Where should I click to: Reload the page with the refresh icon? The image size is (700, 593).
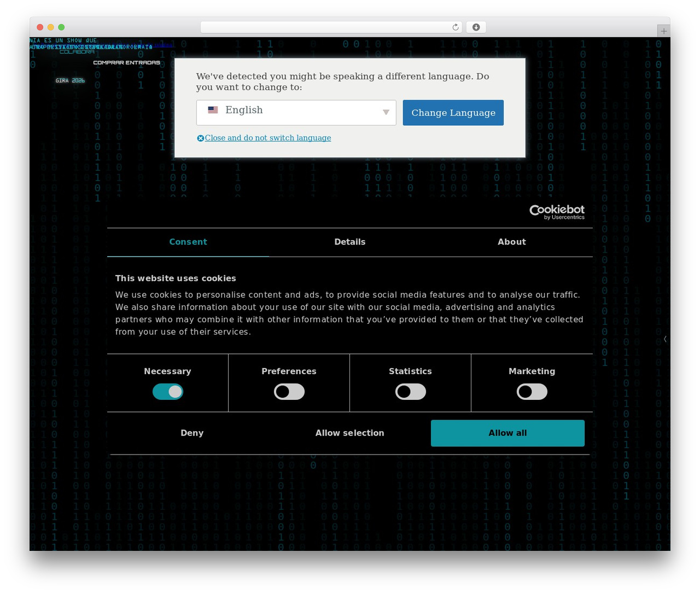pos(455,27)
